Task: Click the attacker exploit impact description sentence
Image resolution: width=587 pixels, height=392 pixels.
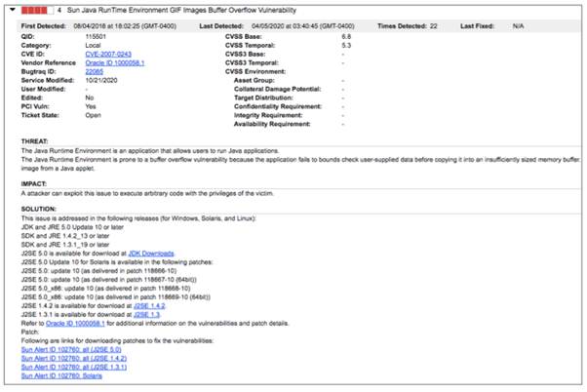Action: point(147,194)
